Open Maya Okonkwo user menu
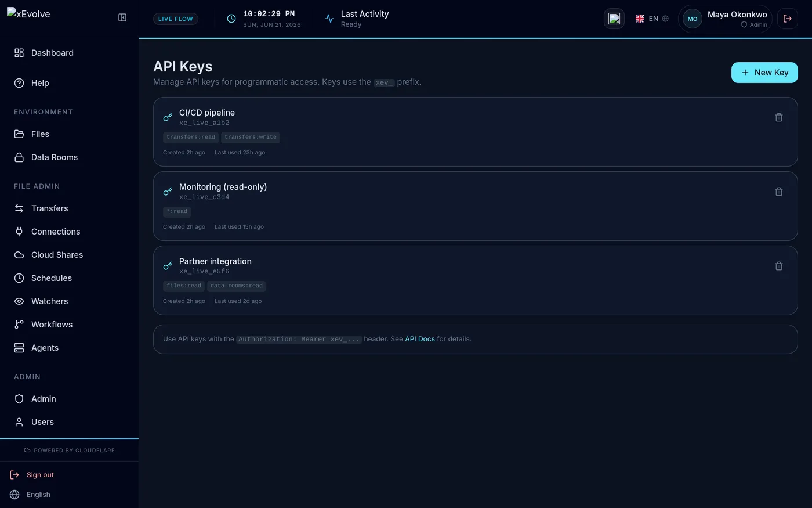The width and height of the screenshot is (812, 508). coord(725,19)
